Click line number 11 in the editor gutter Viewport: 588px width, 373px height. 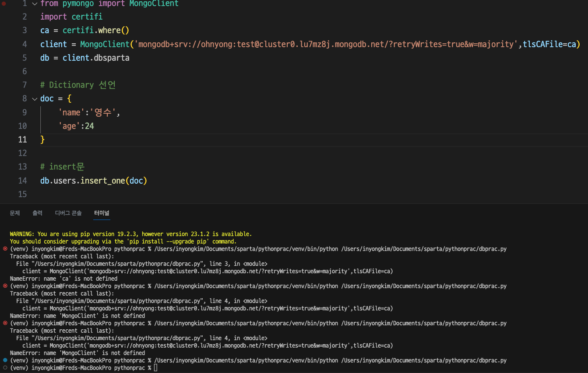[x=22, y=139]
